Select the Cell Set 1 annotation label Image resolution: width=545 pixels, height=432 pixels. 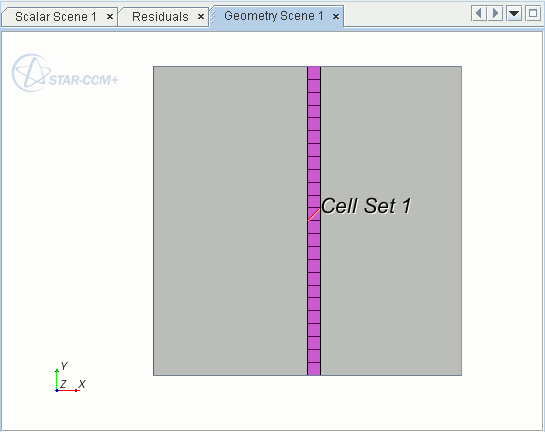point(366,206)
